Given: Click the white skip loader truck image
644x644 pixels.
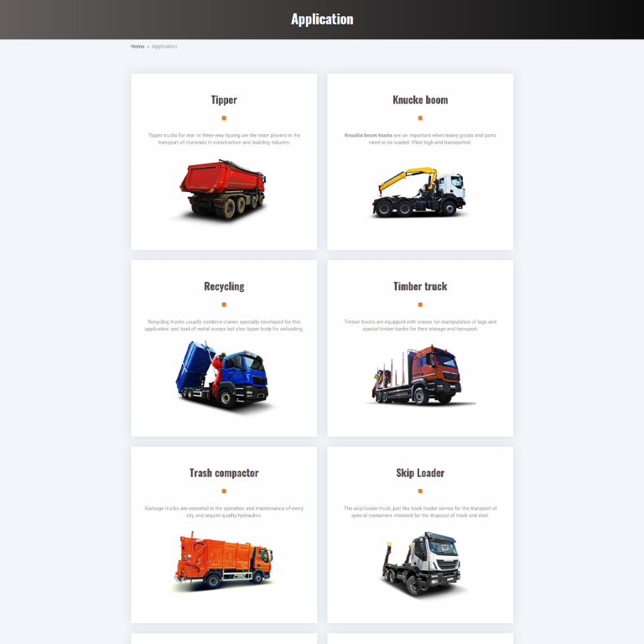Looking at the screenshot, I should pos(419,563).
